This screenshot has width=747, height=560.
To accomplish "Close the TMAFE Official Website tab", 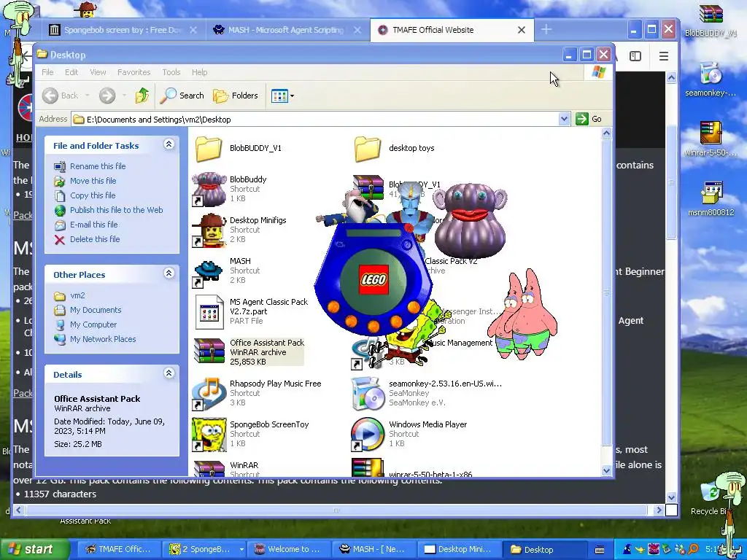I will (x=522, y=30).
